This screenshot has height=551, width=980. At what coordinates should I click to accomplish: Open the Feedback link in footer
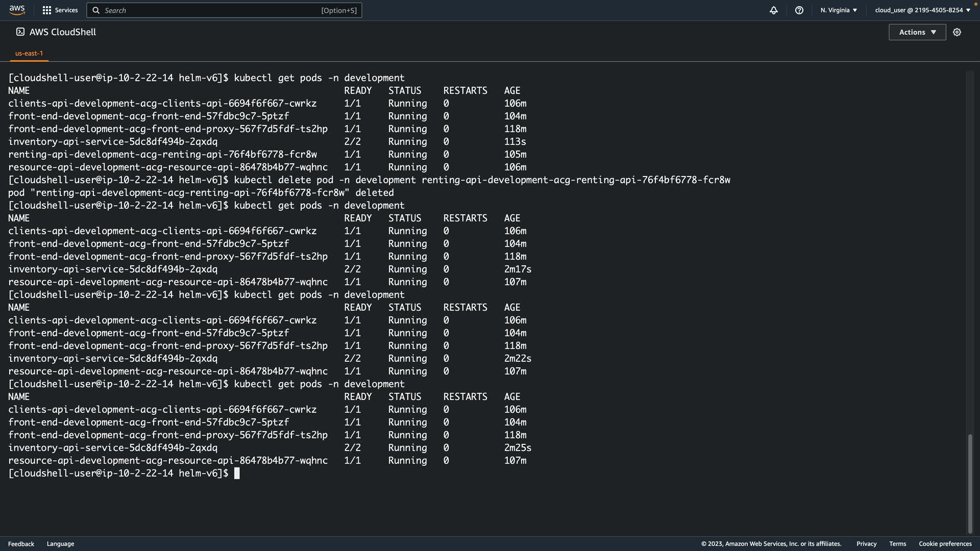(21, 544)
